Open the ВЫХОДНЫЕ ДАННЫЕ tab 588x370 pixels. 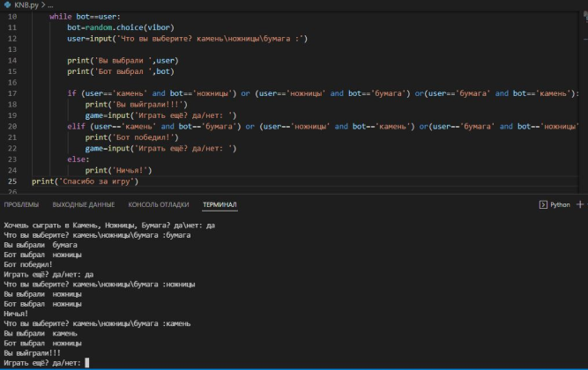click(84, 204)
